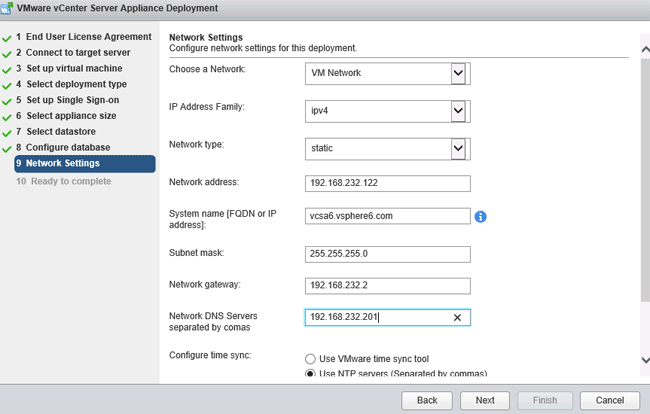Open the Network type dropdown

(x=458, y=148)
